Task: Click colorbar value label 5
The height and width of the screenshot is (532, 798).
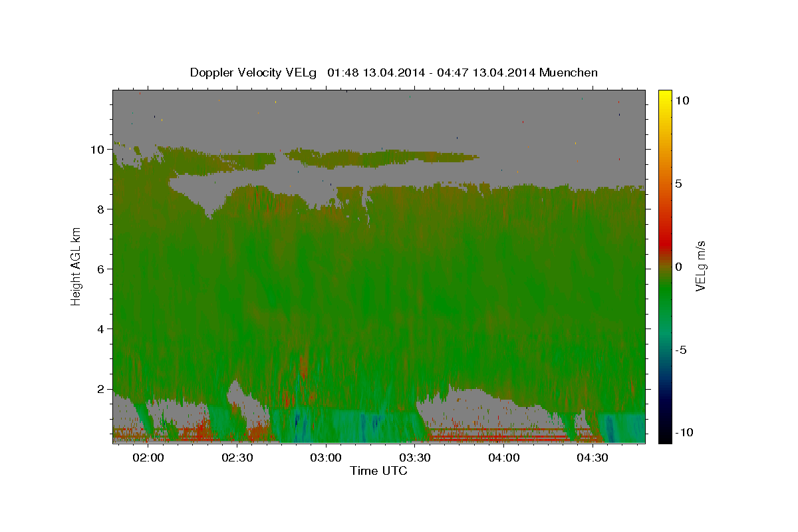Action: (x=678, y=183)
